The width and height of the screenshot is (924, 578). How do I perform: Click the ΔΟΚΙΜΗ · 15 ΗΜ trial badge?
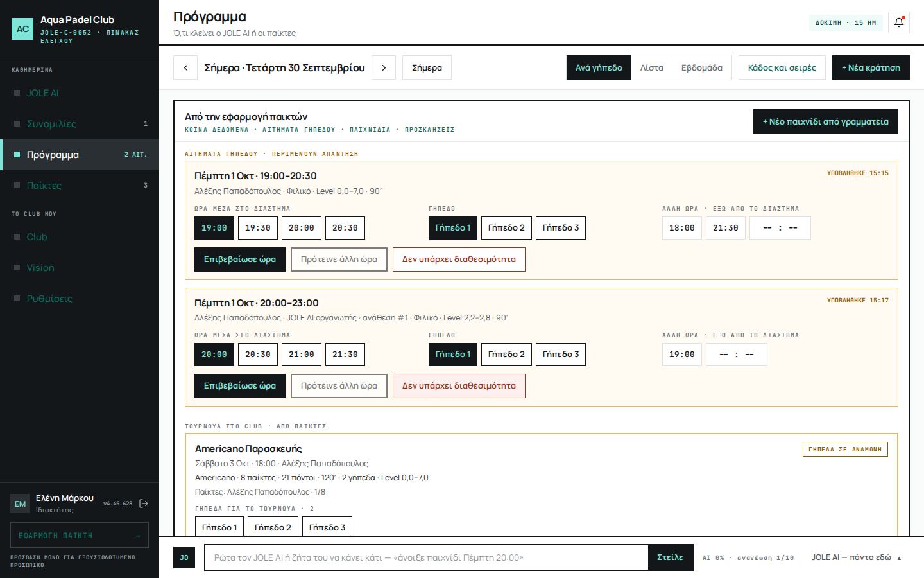coord(846,22)
